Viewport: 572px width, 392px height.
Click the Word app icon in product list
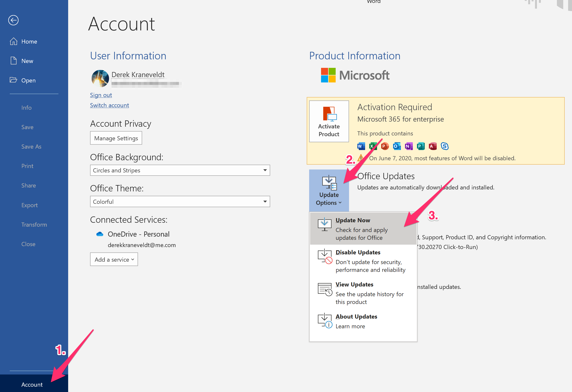click(x=361, y=146)
